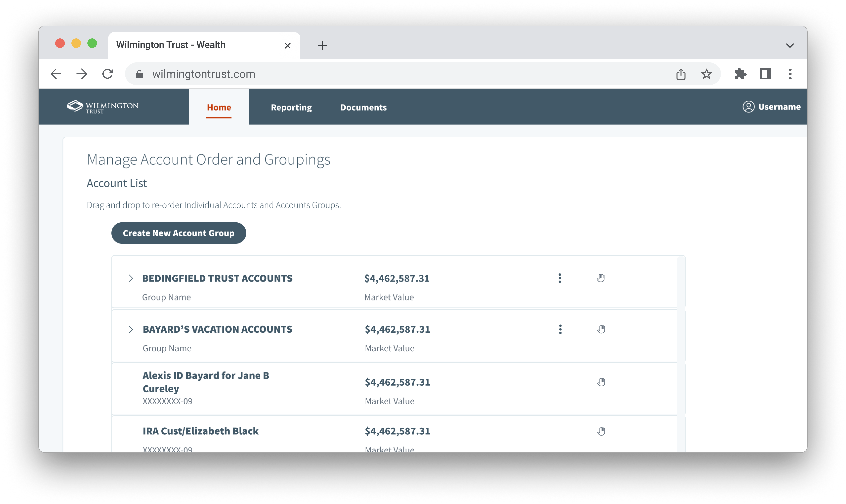Select the IRA Cust/Elizabeth Black account name

200,431
